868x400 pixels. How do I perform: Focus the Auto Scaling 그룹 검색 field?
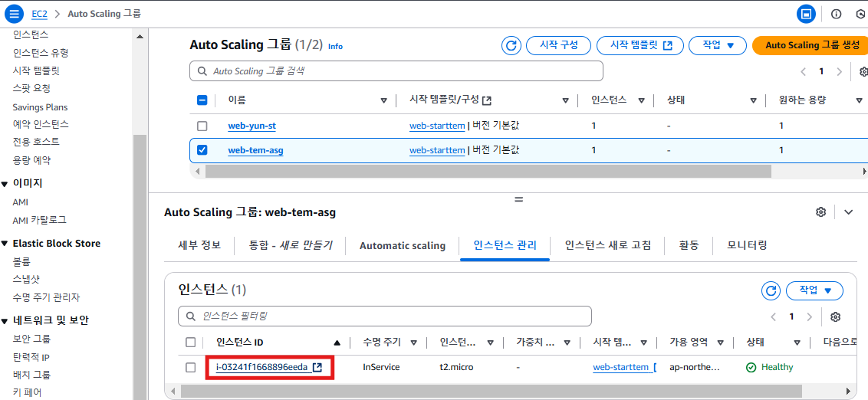[396, 71]
